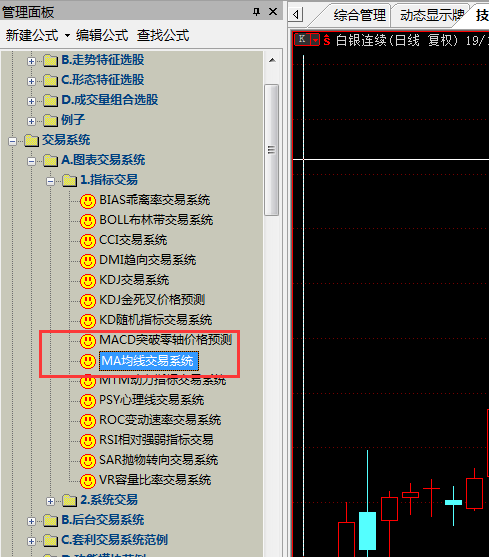This screenshot has height=557, width=489.
Task: Click the folder icon of C.形态特征选股
Action: [50, 80]
